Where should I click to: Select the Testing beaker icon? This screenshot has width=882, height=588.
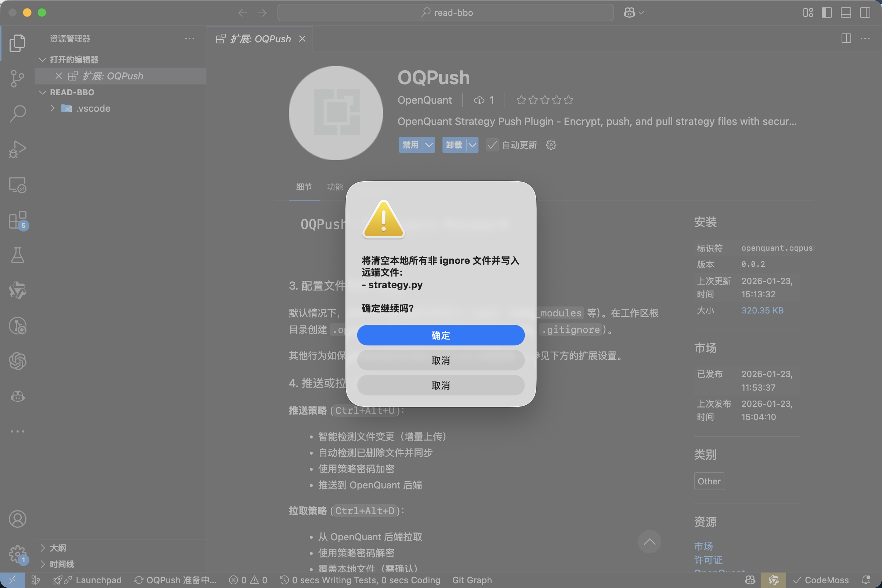pos(17,255)
